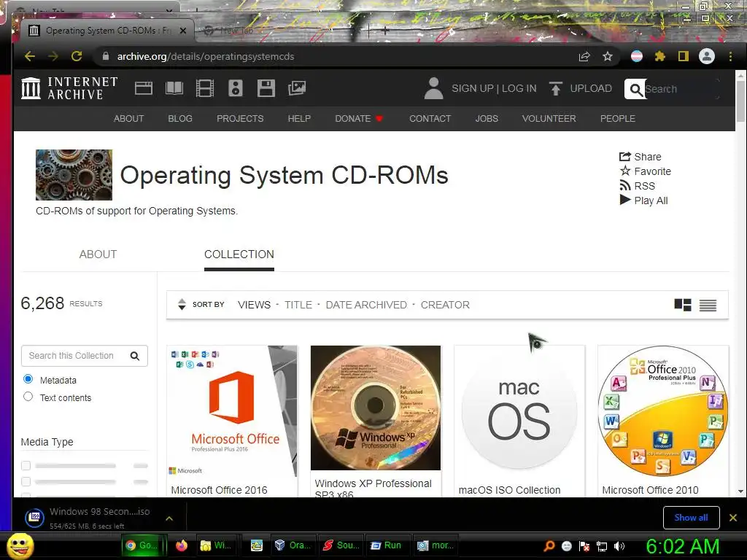Click the share page icon in the address bar
The width and height of the screenshot is (747, 560).
tap(584, 57)
